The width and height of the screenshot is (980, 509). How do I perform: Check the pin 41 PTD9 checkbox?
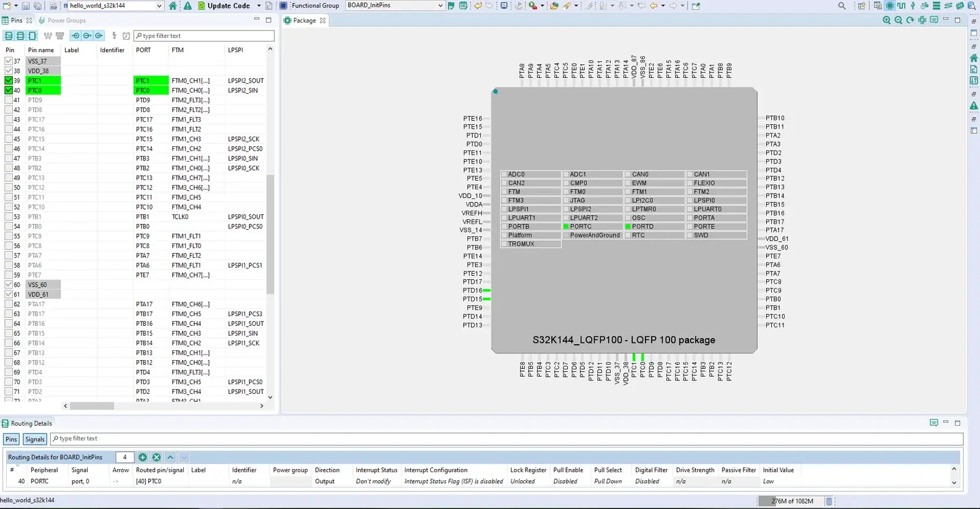tap(9, 100)
